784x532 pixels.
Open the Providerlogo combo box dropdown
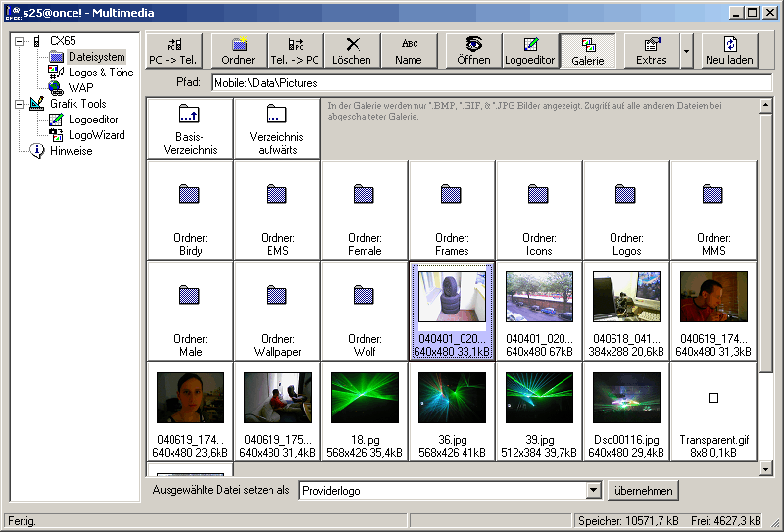[593, 490]
